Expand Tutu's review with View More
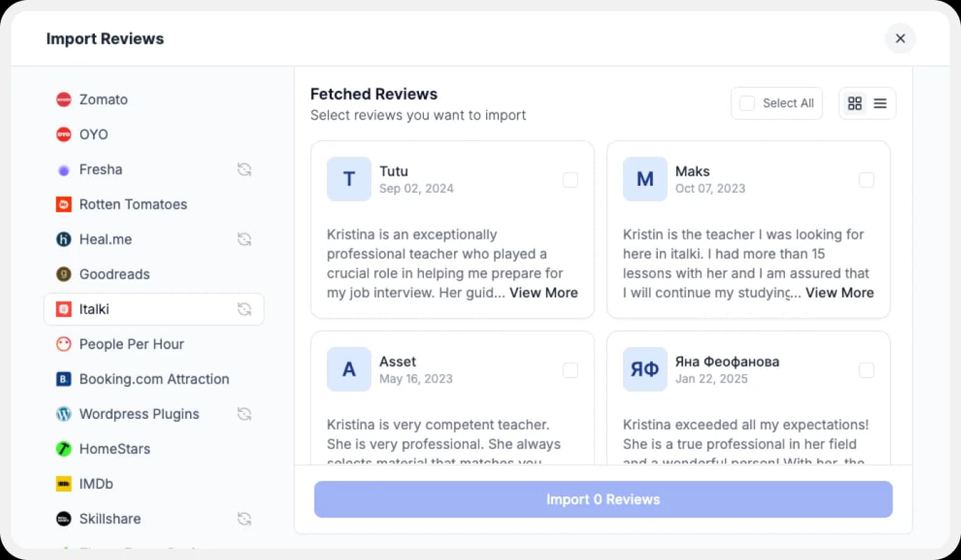Viewport: 961px width, 560px height. pyautogui.click(x=543, y=293)
